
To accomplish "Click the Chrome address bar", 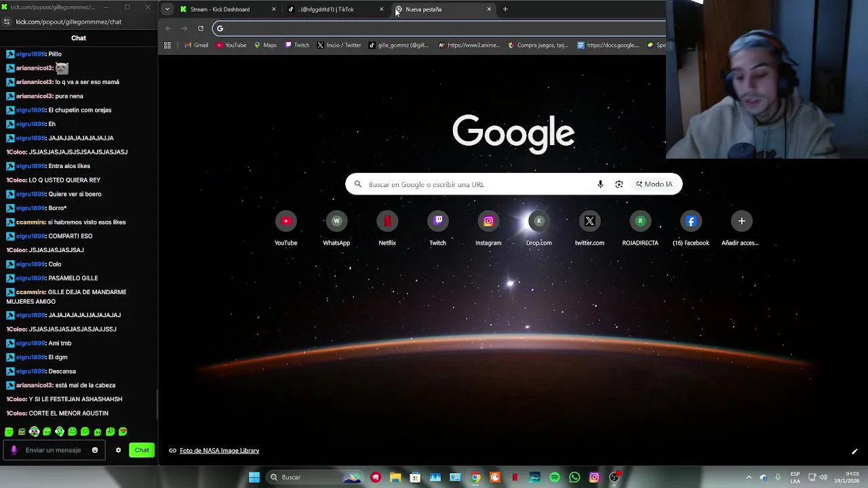I will (x=441, y=28).
